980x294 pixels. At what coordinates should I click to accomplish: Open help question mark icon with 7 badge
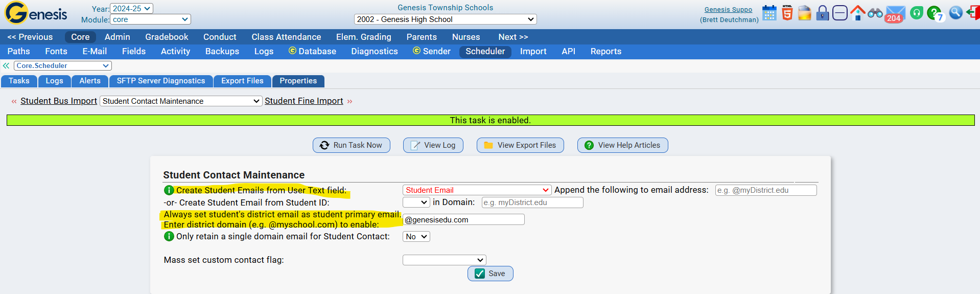[936, 13]
